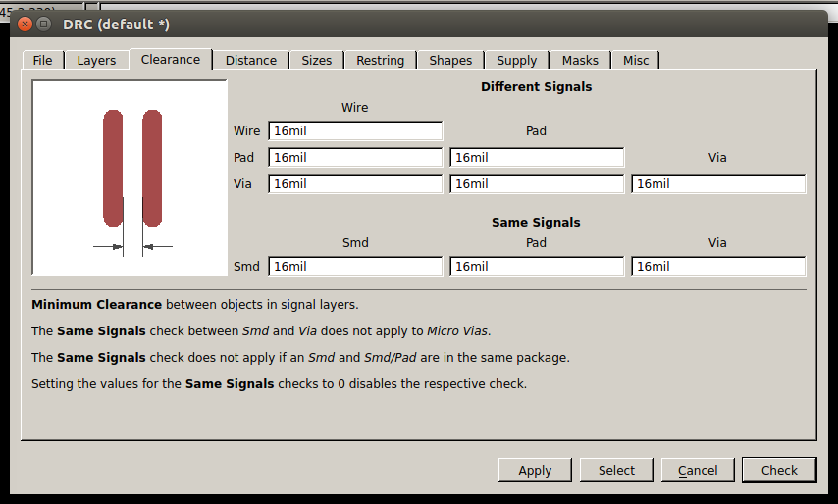Focus the Pad-to-Pad different signals field
This screenshot has width=838, height=504.
[x=537, y=158]
